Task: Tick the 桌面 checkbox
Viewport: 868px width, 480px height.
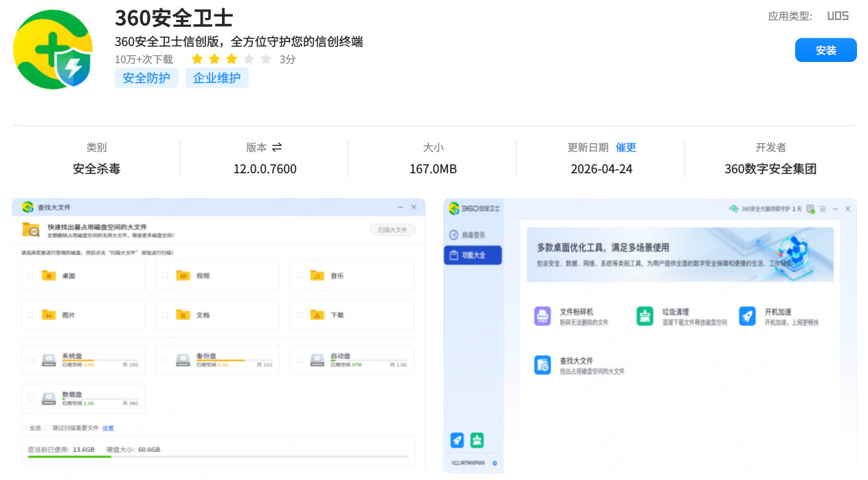Action: point(30,275)
